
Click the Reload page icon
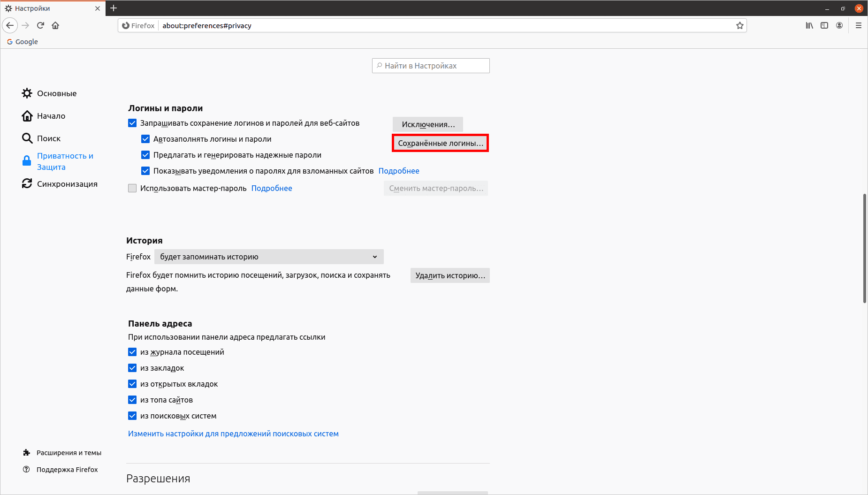40,25
